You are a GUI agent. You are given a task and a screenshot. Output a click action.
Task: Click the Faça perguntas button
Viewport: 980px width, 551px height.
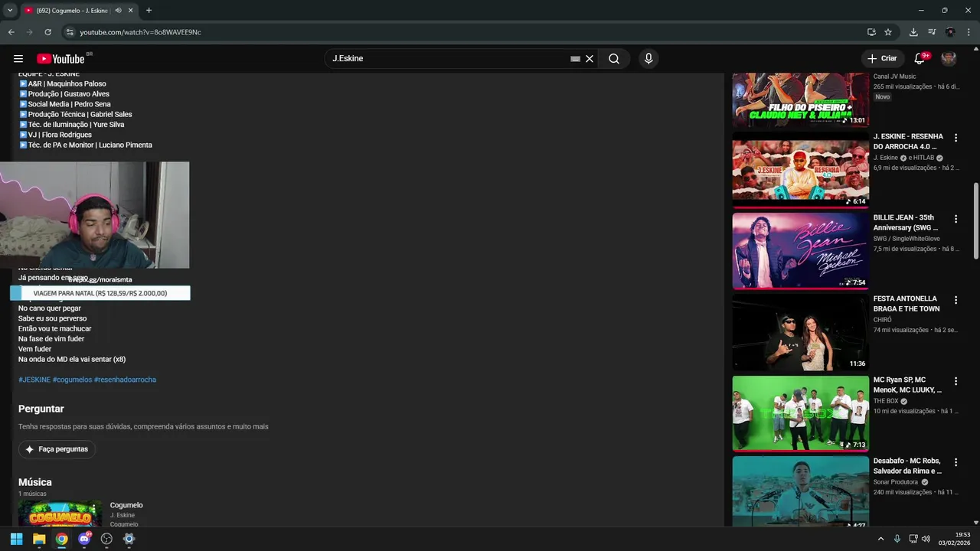(57, 449)
